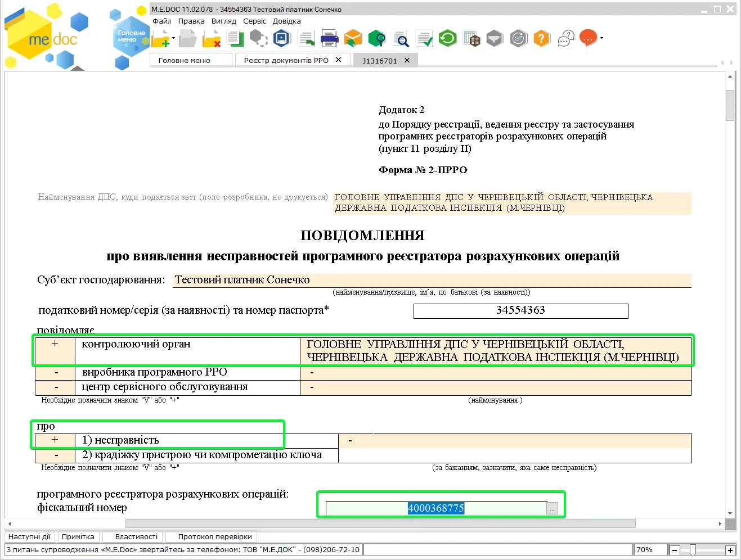Image resolution: width=741 pixels, height=560 pixels.
Task: Open the Вигляд menu
Action: tap(224, 21)
